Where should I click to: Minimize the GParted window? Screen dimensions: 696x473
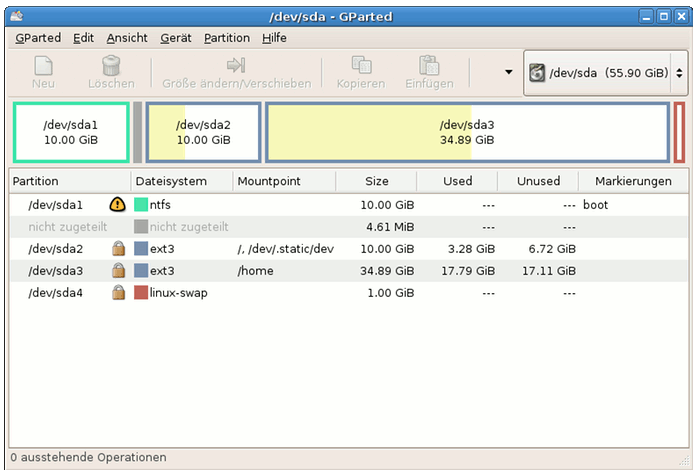pyautogui.click(x=646, y=17)
